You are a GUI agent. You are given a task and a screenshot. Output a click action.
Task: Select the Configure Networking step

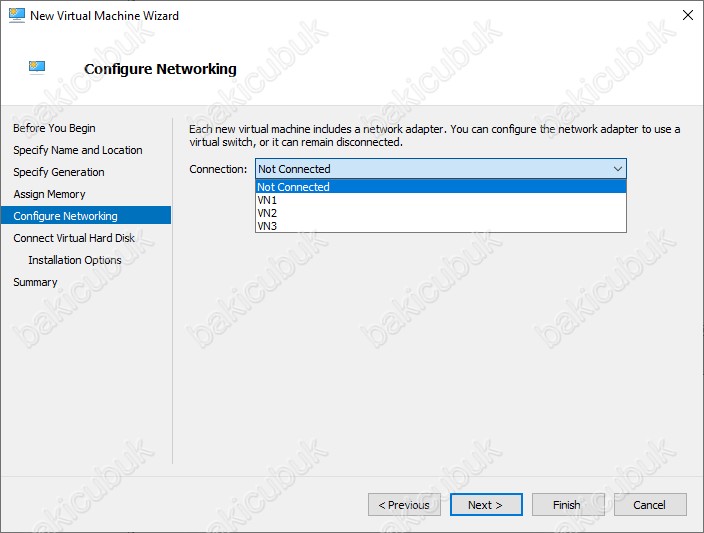86,216
